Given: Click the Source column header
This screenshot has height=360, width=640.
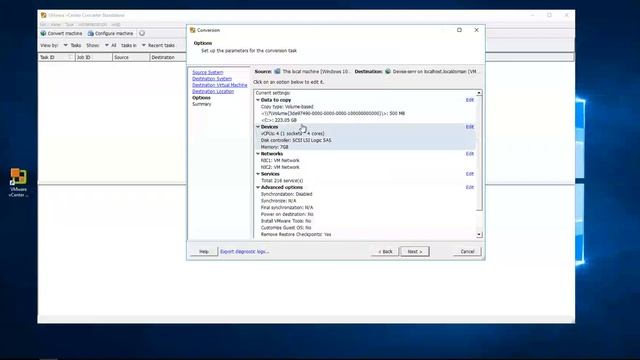Looking at the screenshot, I should [131, 58].
